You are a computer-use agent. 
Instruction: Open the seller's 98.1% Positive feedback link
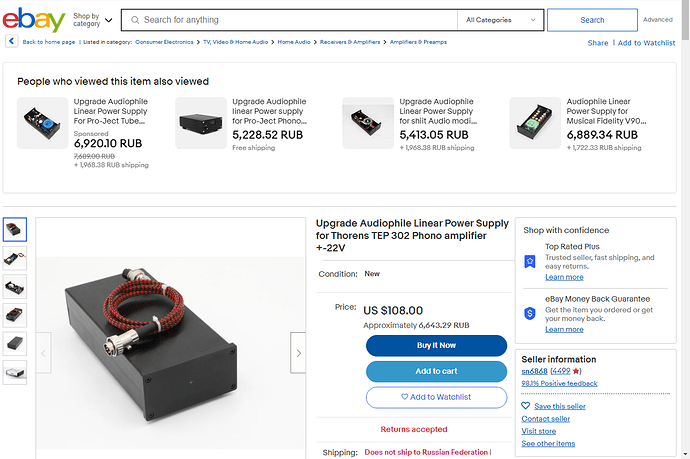[559, 383]
